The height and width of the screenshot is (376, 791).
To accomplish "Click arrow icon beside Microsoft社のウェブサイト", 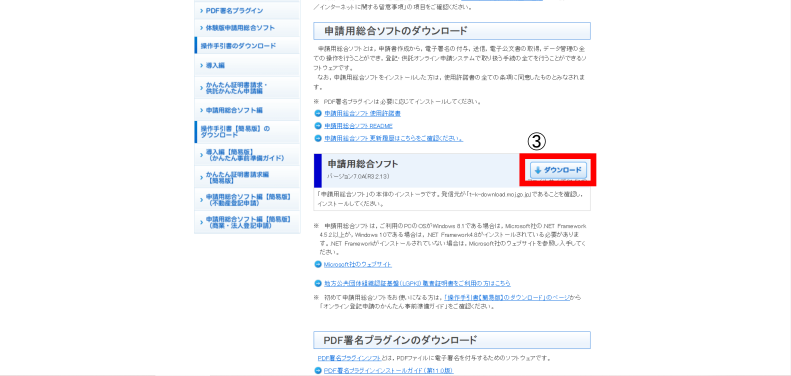I will [318, 264].
